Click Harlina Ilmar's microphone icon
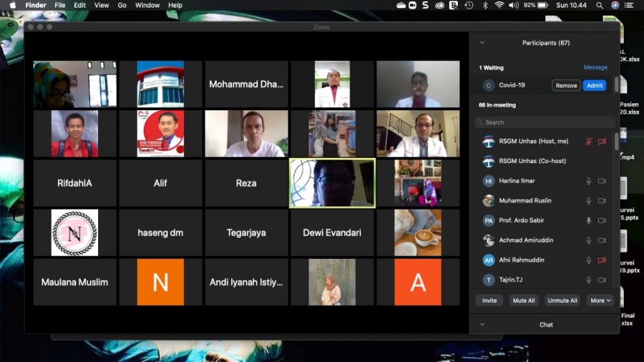644x362 pixels. point(589,181)
